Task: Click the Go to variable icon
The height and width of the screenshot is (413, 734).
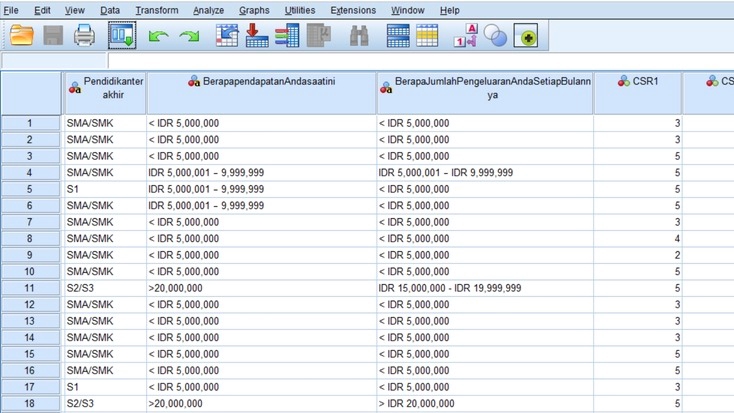Action: (257, 36)
